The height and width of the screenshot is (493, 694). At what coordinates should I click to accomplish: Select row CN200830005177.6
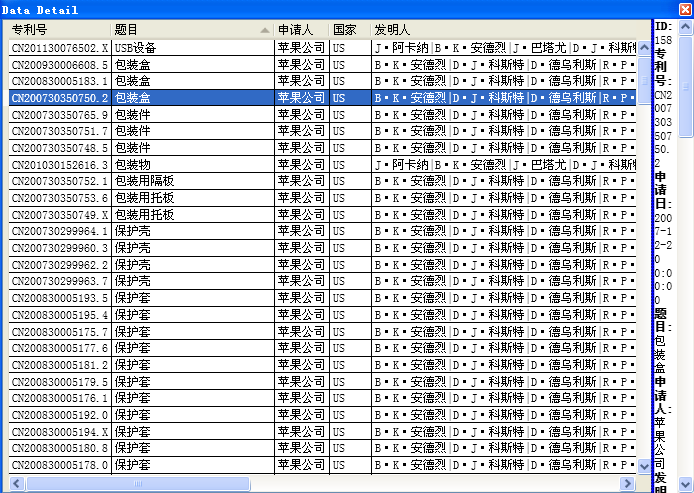[322, 348]
